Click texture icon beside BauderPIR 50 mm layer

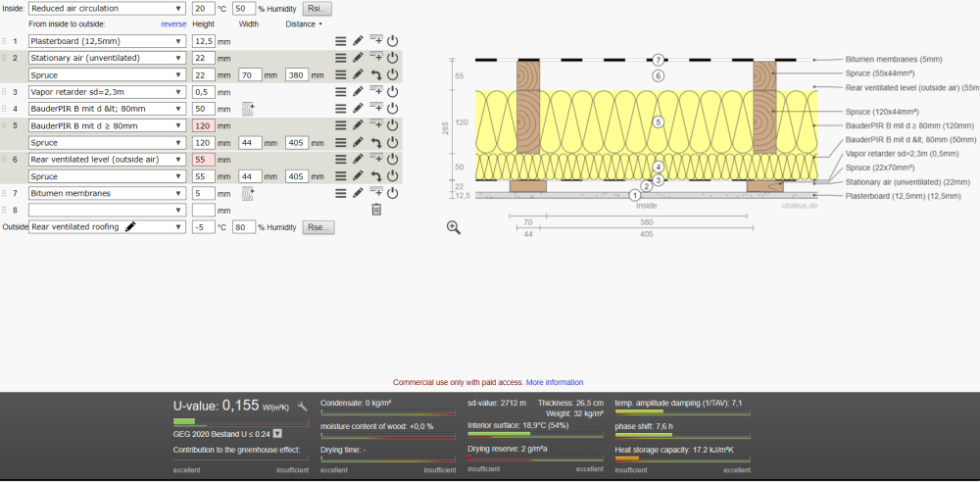point(248,109)
